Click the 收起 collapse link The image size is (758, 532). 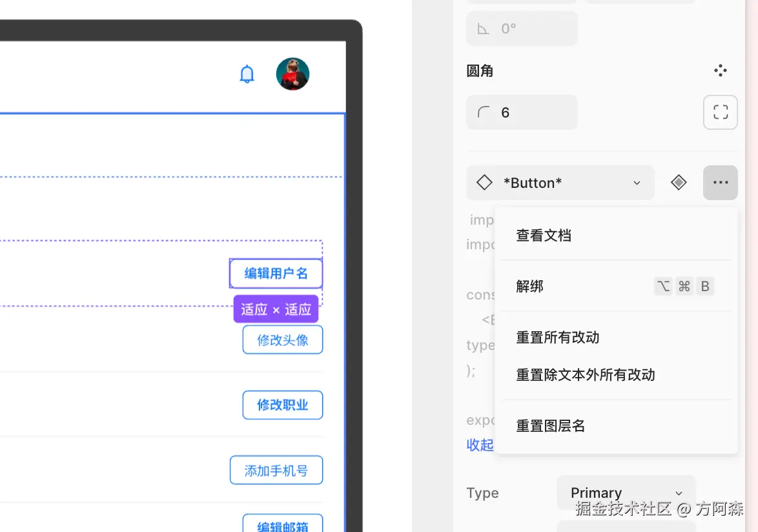pos(480,445)
